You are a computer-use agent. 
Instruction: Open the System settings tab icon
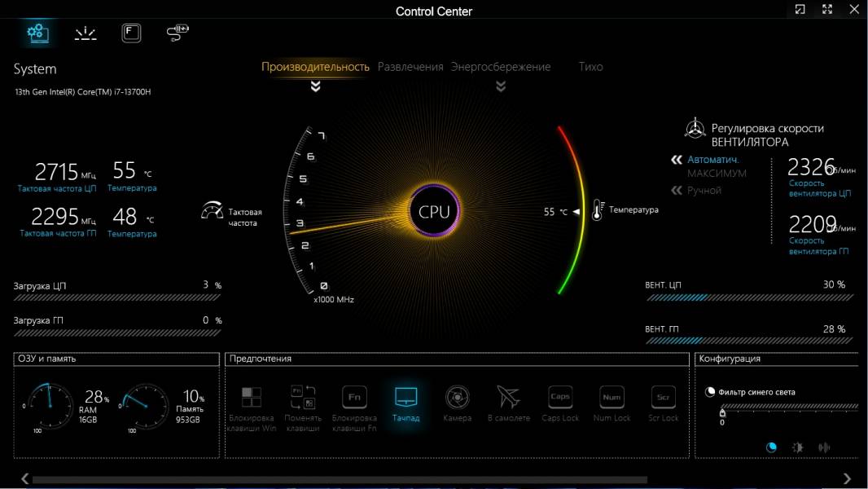coord(37,33)
